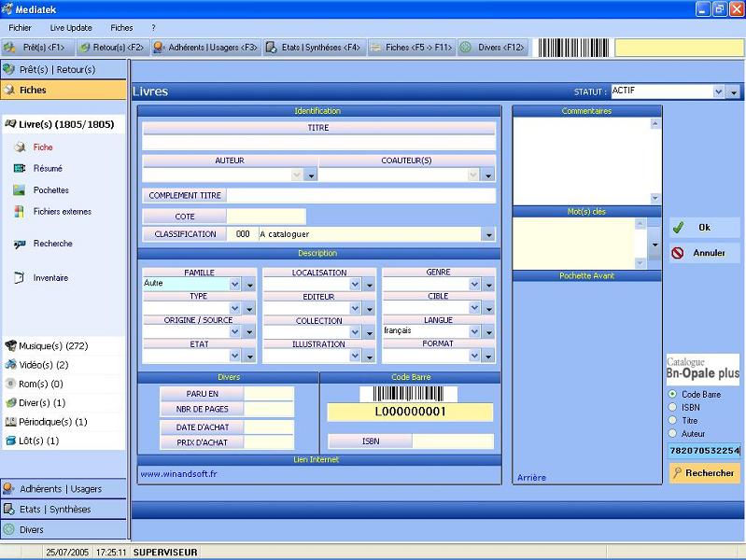Open Fiches F5 -> F11 toolbar button
This screenshot has height=560, width=746.
(x=412, y=48)
